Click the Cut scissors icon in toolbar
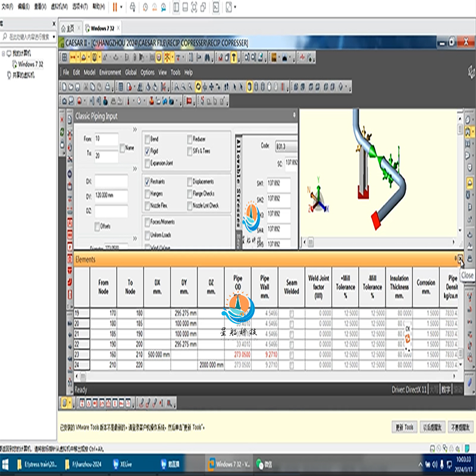Image resolution: width=476 pixels, height=476 pixels. tap(86, 87)
